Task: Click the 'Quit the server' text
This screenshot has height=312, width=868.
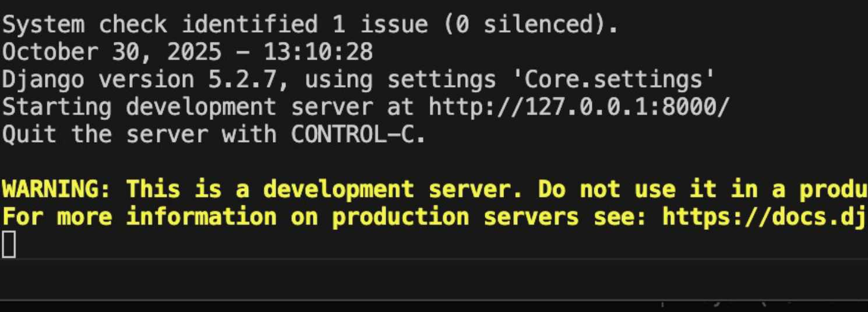Action: [105, 134]
